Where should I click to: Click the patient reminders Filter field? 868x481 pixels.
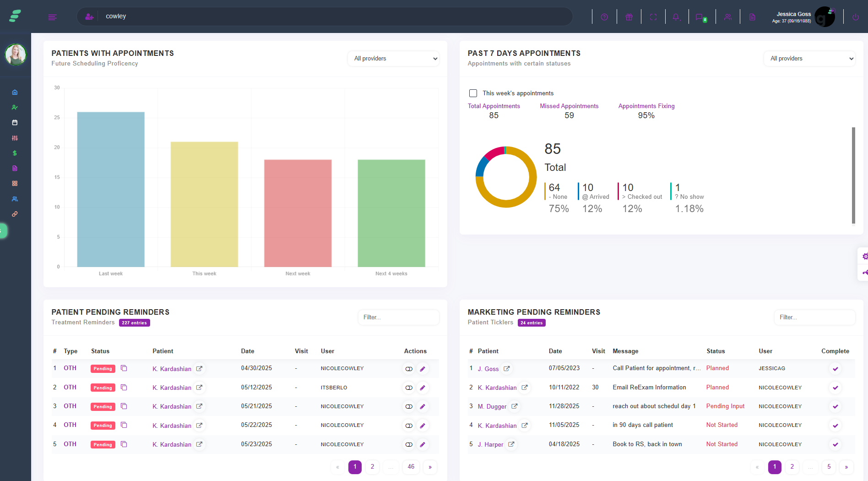(398, 317)
